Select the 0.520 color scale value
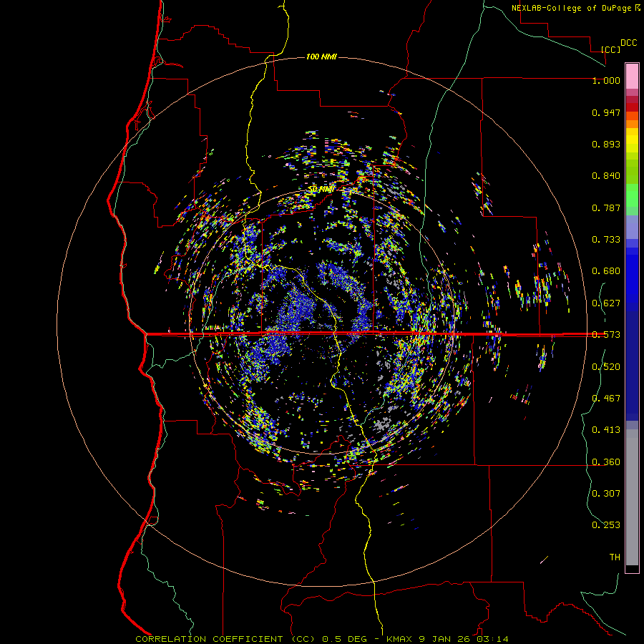The width and height of the screenshot is (644, 644). (606, 367)
